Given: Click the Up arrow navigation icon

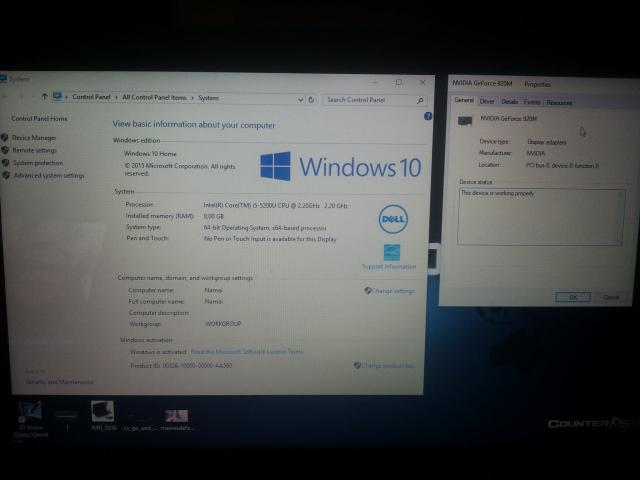Looking at the screenshot, I should click(45, 97).
